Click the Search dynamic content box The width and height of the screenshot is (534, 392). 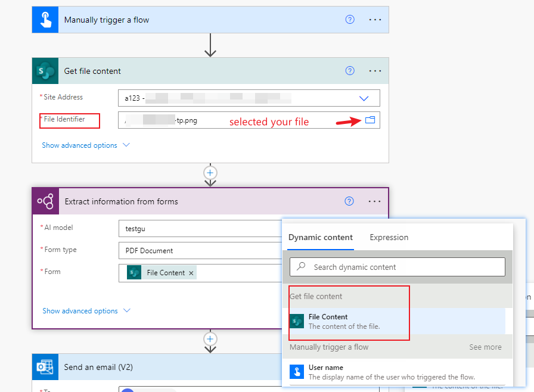click(x=398, y=267)
